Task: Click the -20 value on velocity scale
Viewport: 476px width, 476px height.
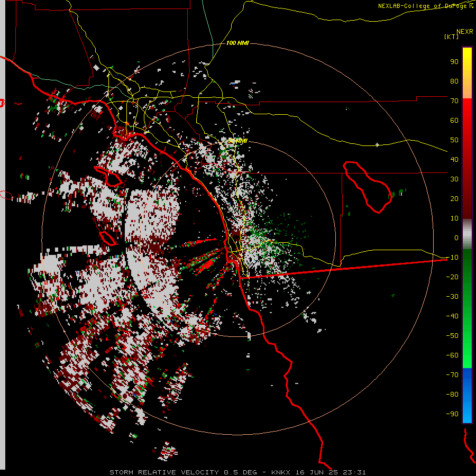Action: coord(452,277)
